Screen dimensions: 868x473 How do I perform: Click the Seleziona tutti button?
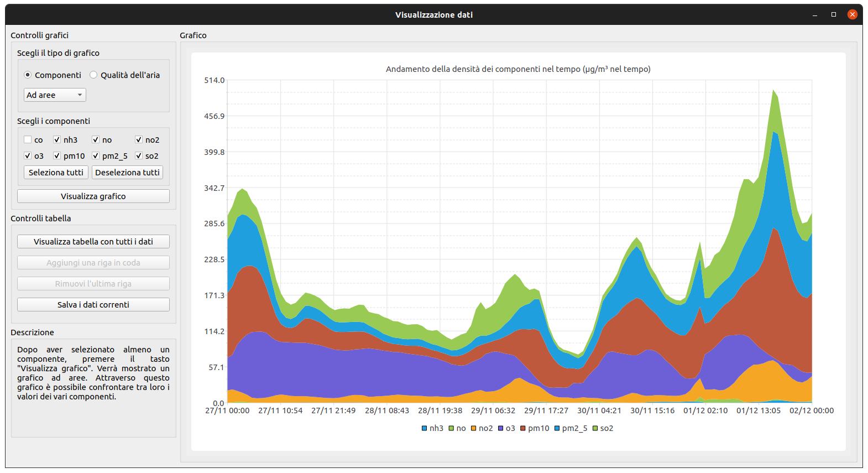[x=56, y=173]
